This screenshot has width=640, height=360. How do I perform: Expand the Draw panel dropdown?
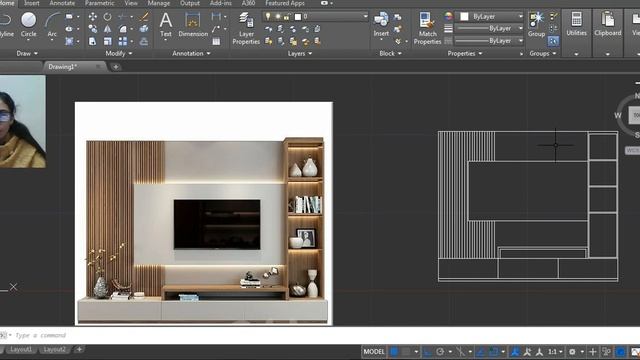[x=27, y=53]
